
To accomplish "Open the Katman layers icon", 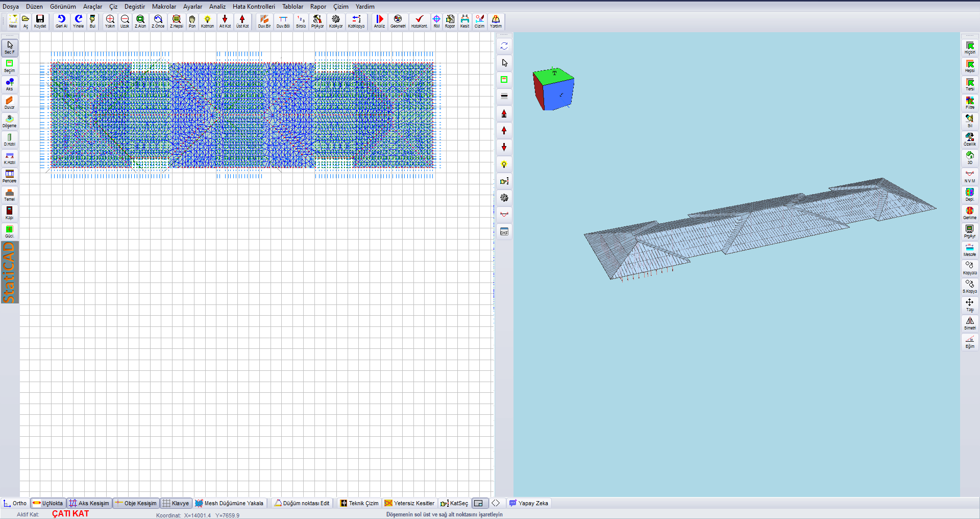I will point(207,21).
